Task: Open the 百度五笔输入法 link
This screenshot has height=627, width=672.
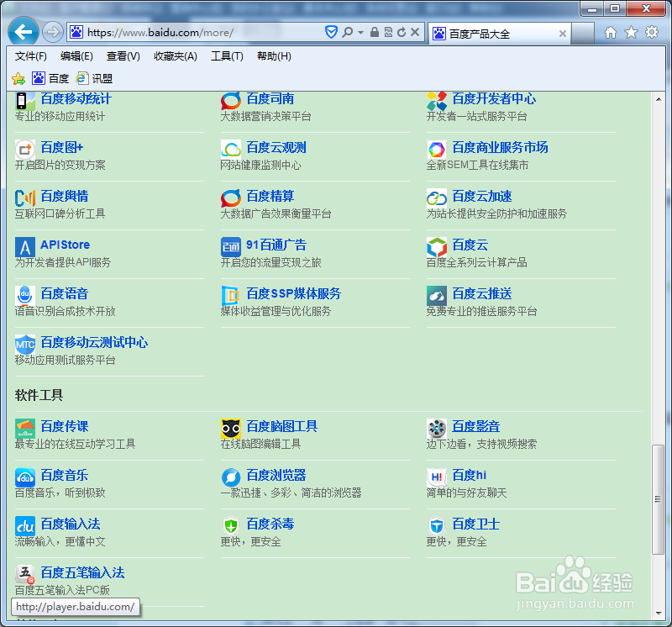Action: (82, 572)
